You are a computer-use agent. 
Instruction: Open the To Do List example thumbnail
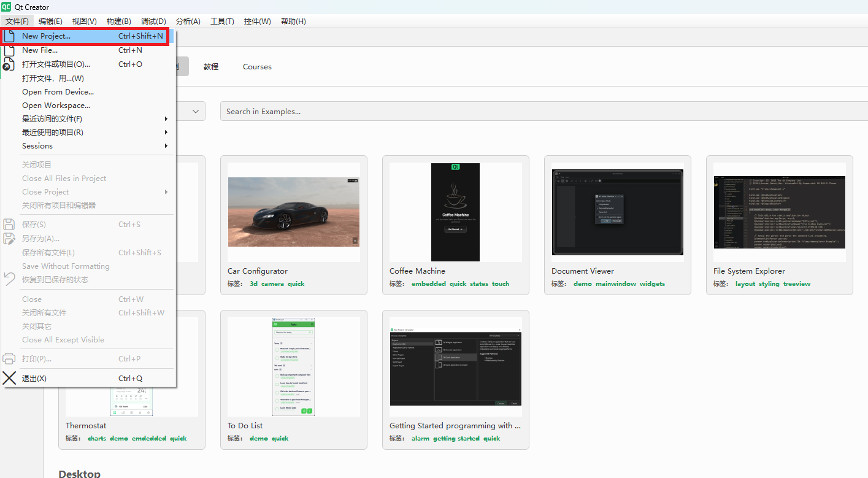pyautogui.click(x=293, y=367)
